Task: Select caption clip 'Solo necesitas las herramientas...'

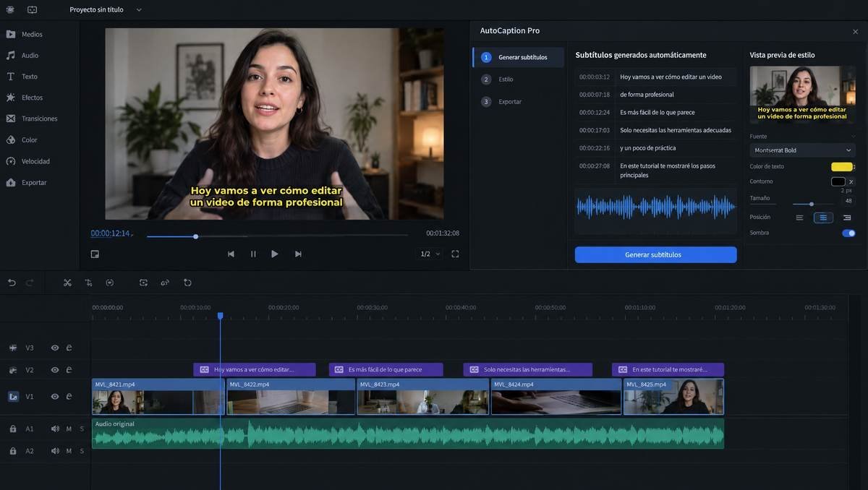Action: (x=527, y=369)
